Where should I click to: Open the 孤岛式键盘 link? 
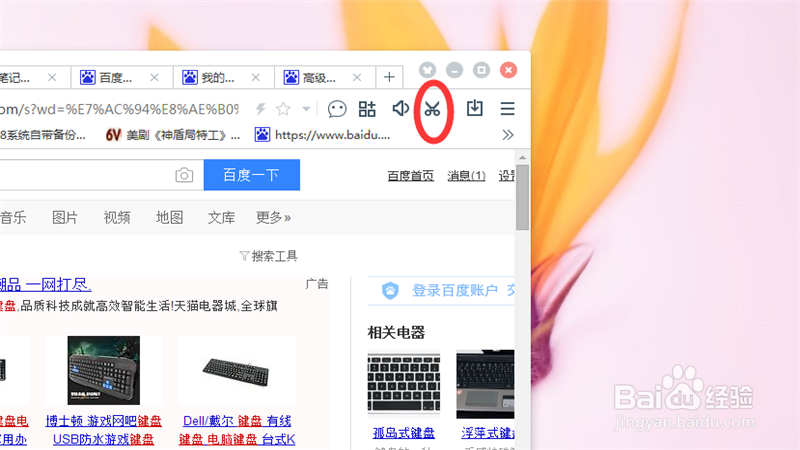point(404,433)
